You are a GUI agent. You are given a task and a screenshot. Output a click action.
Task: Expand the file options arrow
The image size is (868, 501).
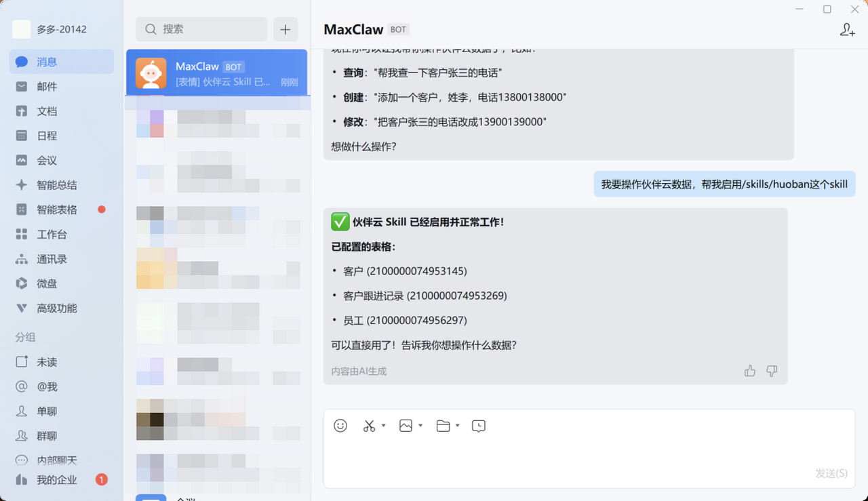pos(458,426)
